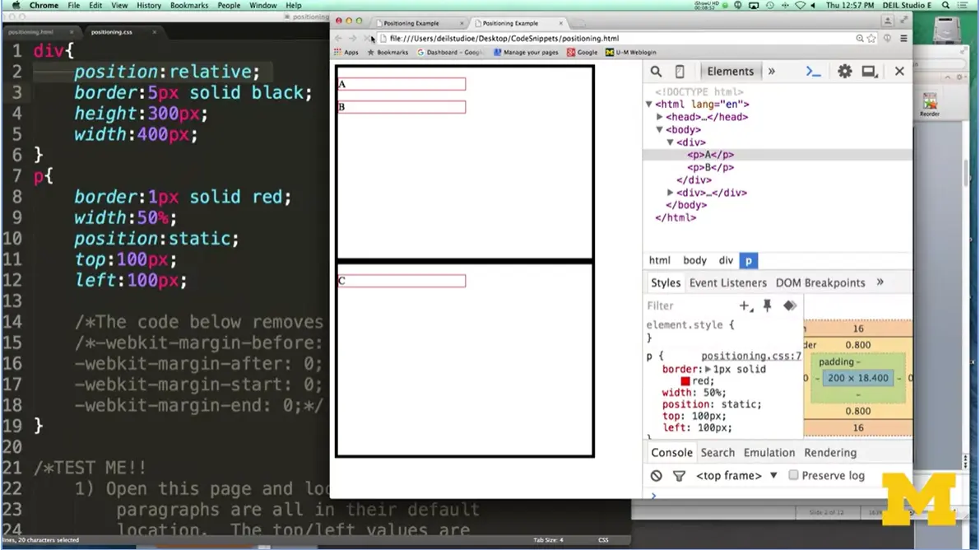Switch to the Event Listeners tab

click(x=727, y=282)
